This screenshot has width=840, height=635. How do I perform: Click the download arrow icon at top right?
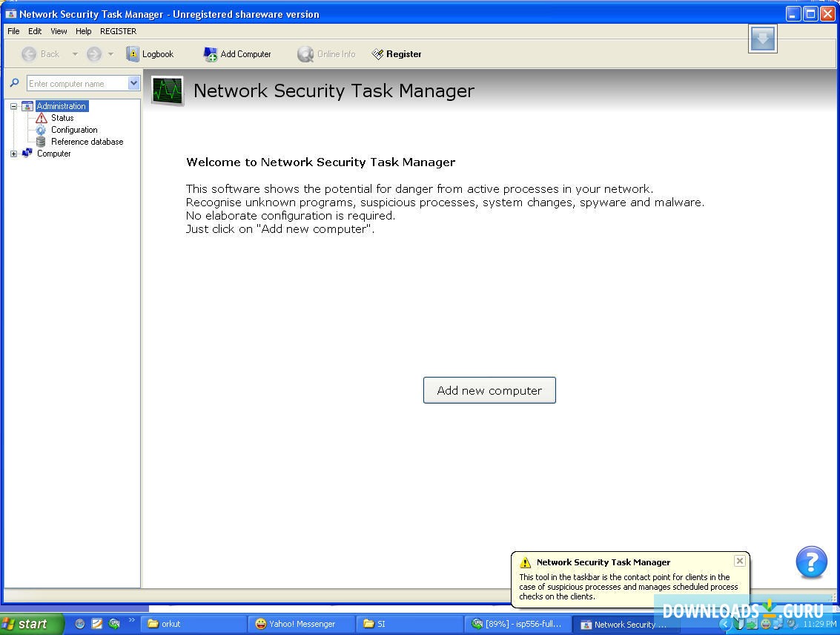(x=762, y=39)
